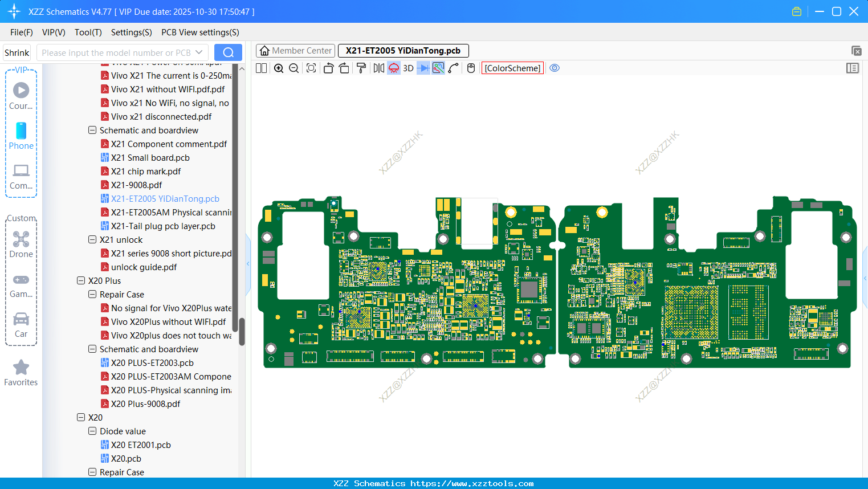868x489 pixels.
Task: Collapse the X20 Plus tree node
Action: 81,280
